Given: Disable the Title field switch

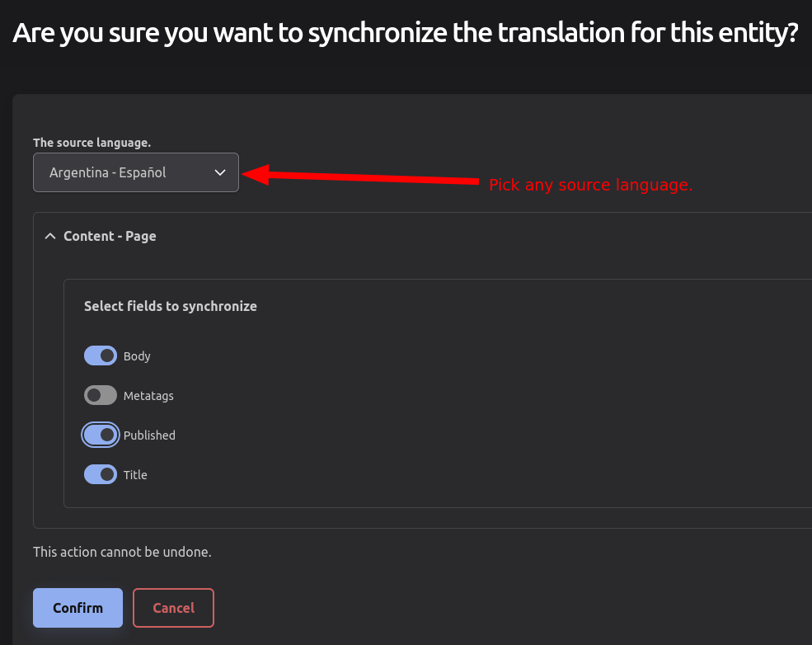Looking at the screenshot, I should pos(101,474).
